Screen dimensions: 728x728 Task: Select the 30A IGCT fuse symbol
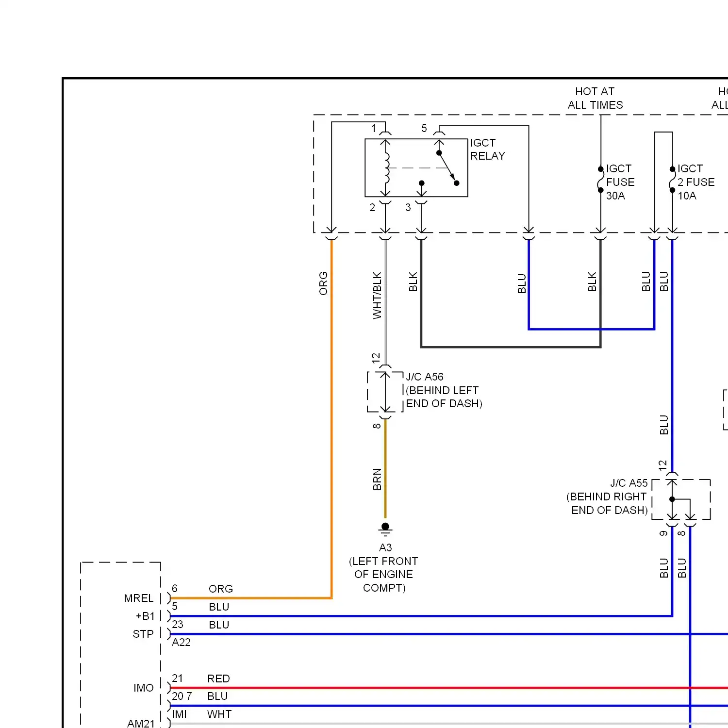[601, 180]
